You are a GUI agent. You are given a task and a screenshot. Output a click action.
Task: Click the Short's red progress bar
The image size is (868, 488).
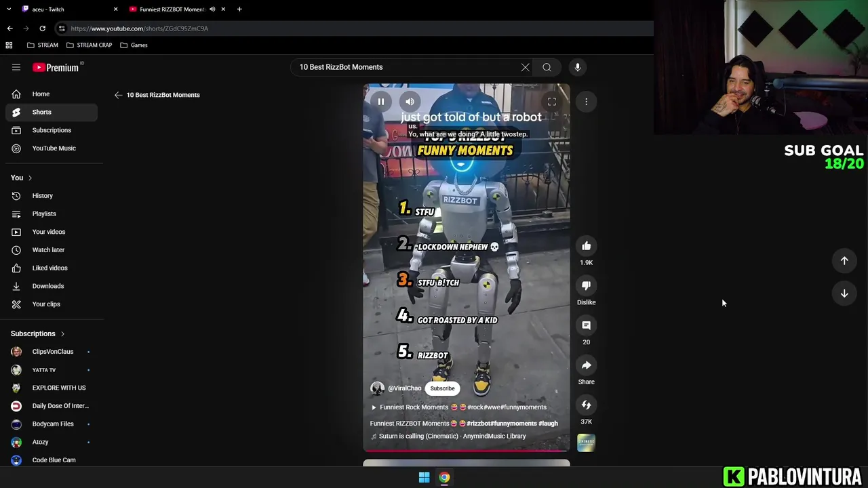[467, 450]
